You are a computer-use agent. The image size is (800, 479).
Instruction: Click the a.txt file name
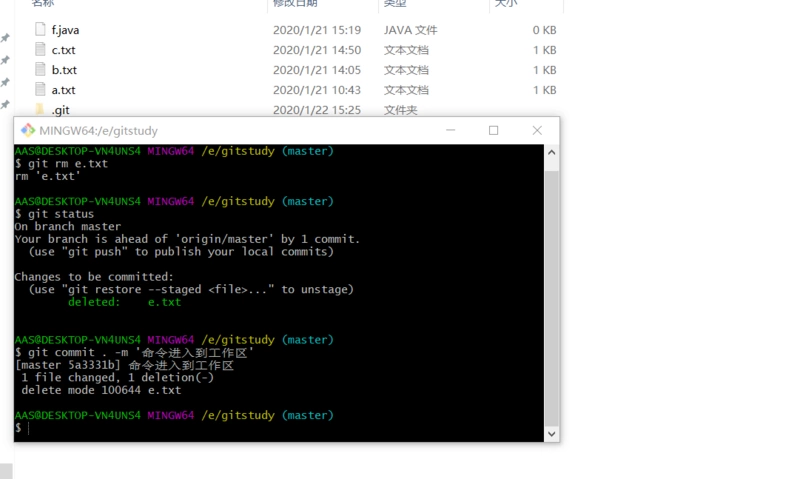pos(63,90)
